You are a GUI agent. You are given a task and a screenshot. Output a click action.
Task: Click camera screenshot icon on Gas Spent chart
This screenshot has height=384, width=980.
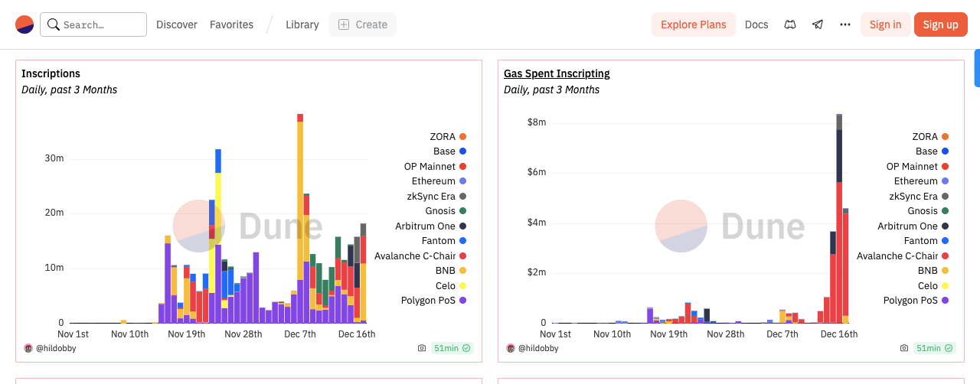pos(904,348)
